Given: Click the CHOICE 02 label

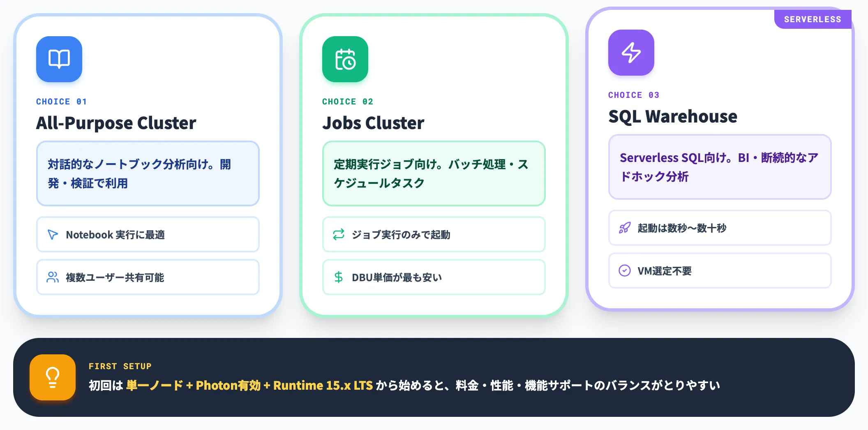Looking at the screenshot, I should tap(348, 102).
